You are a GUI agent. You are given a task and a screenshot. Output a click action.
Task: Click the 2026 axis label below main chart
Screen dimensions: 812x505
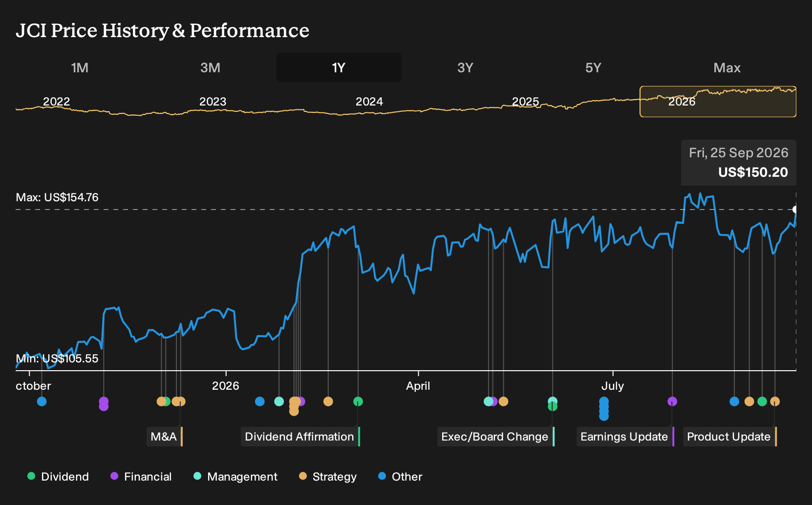coord(226,386)
